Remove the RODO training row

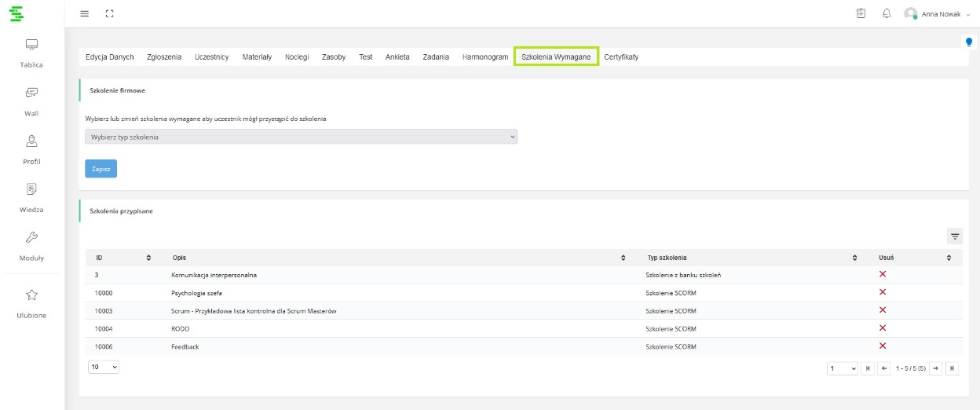coord(883,328)
